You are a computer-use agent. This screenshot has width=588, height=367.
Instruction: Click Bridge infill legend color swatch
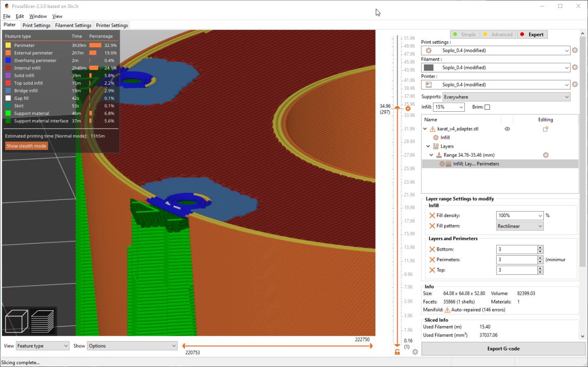(x=8, y=91)
